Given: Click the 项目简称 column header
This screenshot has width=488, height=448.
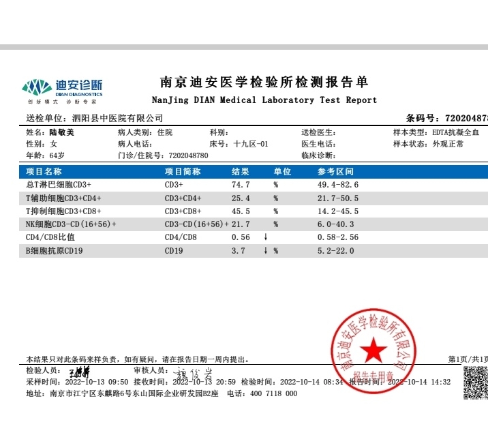Looking at the screenshot, I should click(183, 172).
